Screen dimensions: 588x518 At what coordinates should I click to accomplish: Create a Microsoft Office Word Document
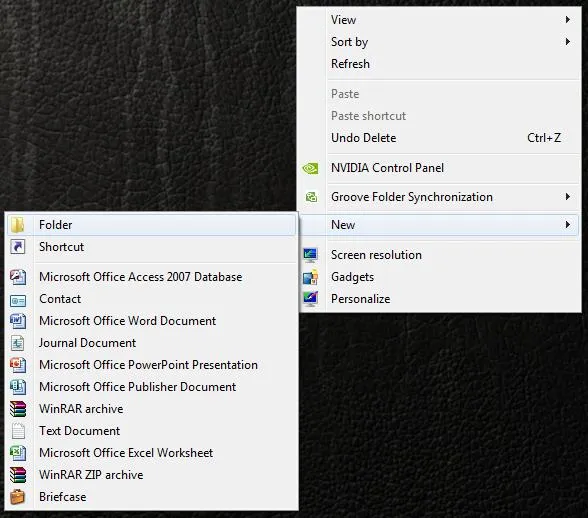point(152,321)
